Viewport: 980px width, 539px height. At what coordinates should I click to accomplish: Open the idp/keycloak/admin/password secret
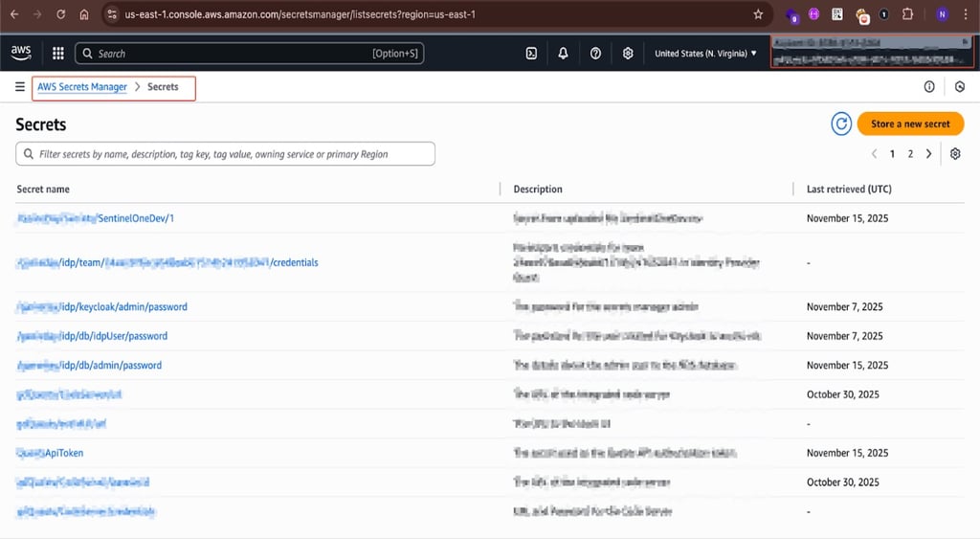[101, 307]
